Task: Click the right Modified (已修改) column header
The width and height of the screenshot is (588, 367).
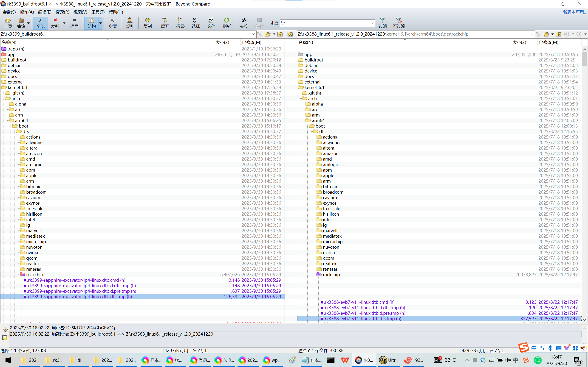Action: tap(548, 42)
